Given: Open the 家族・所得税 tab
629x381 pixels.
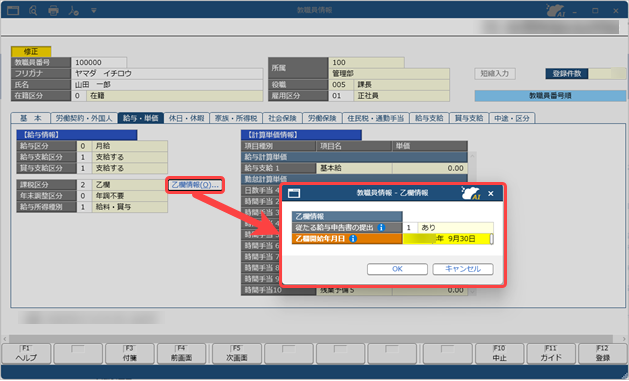Looking at the screenshot, I should 236,118.
